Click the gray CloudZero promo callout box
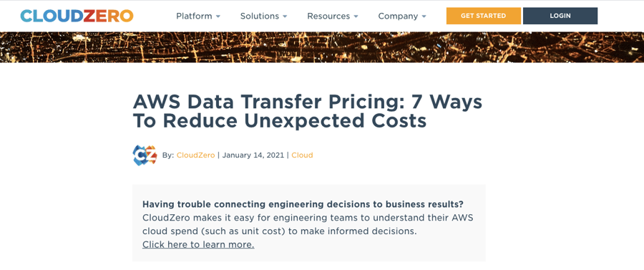644x270 pixels. pos(309,223)
